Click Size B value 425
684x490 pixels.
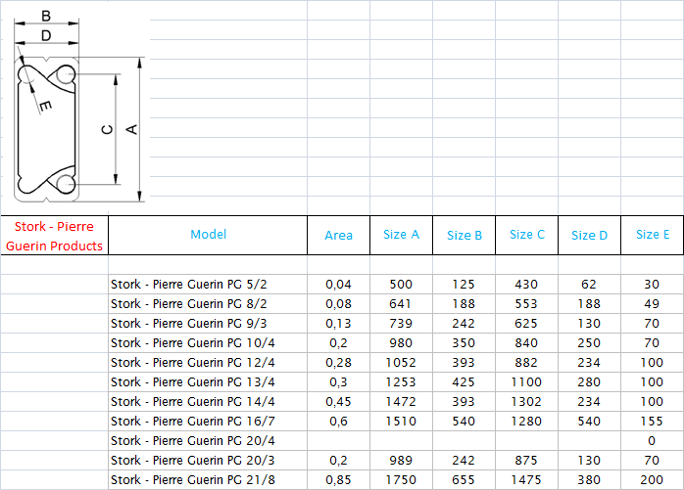pos(463,382)
